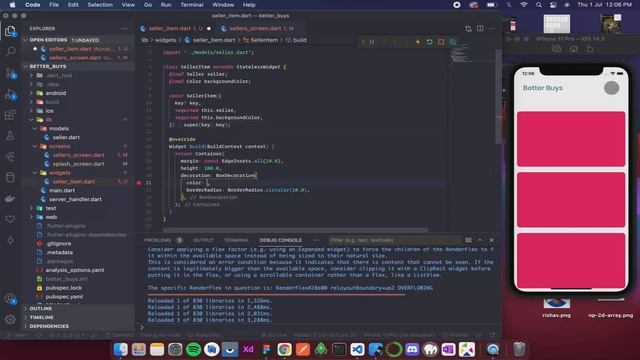Screen dimensions: 640x360
Task: Switch to the Output panel tab
Action: point(203,240)
